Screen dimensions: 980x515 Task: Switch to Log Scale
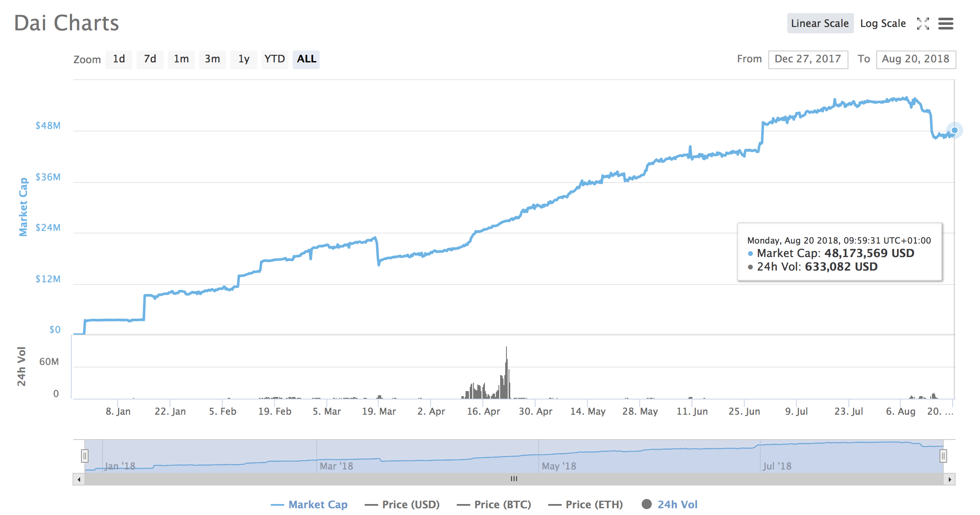coord(883,23)
